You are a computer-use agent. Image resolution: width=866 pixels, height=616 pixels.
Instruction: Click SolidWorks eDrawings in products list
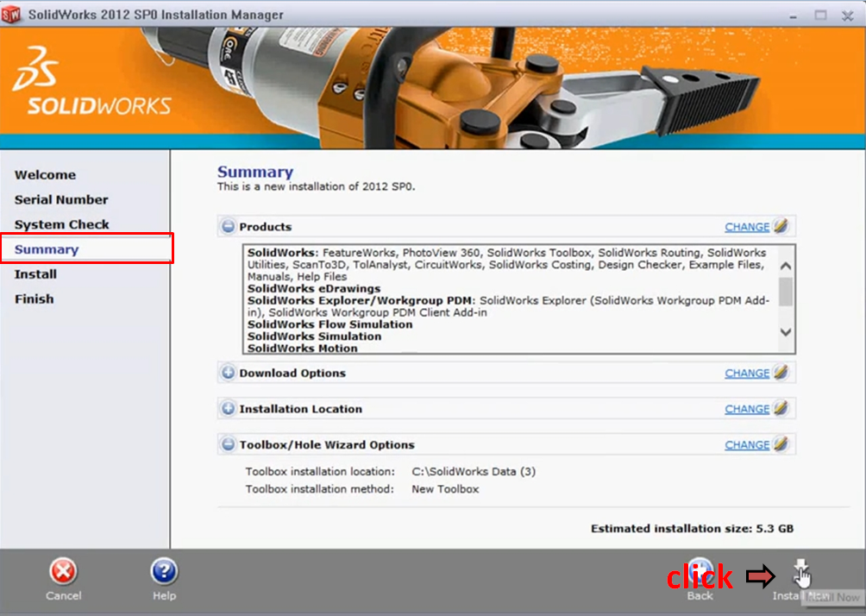click(314, 288)
